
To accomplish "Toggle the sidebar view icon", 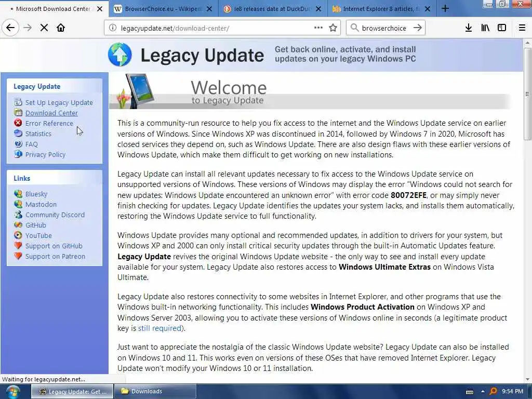I will click(502, 28).
